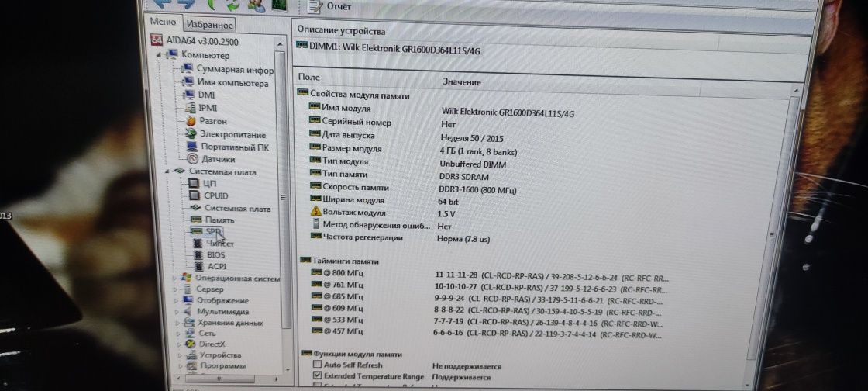
Task: Expand the Операционная система branch
Action: point(175,278)
